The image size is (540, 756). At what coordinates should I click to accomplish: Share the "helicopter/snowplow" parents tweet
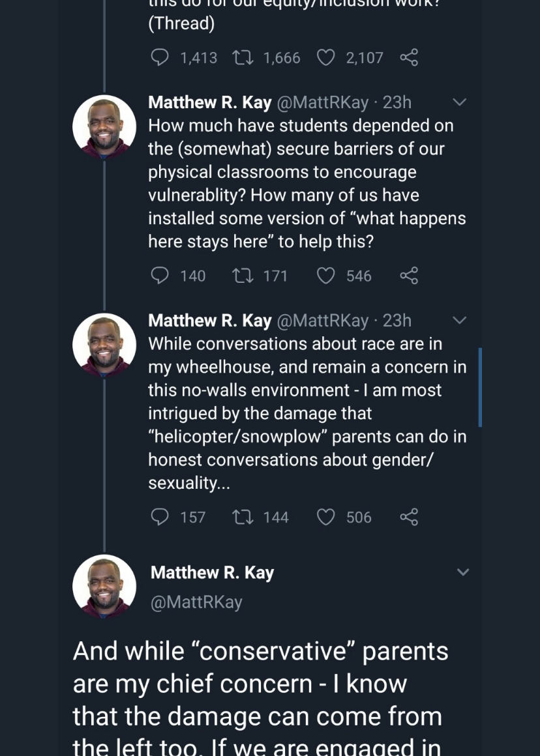coord(409,517)
